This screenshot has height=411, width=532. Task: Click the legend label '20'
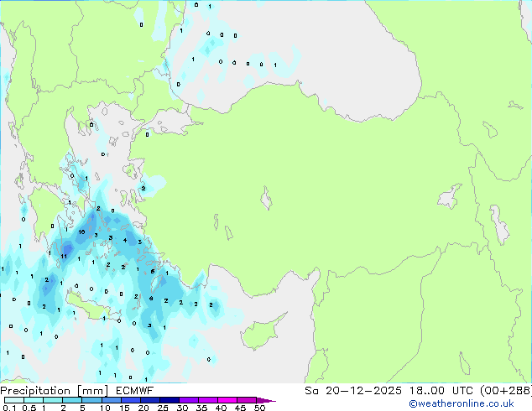coord(143,408)
